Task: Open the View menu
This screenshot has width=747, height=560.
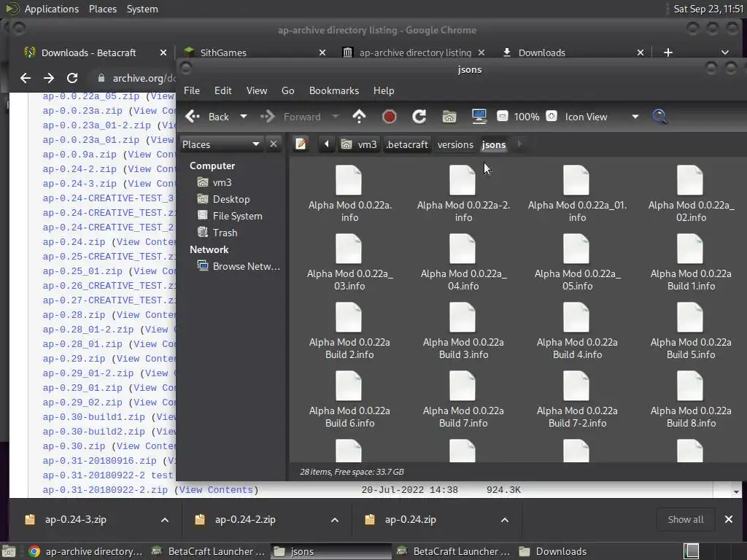Action: coord(257,90)
